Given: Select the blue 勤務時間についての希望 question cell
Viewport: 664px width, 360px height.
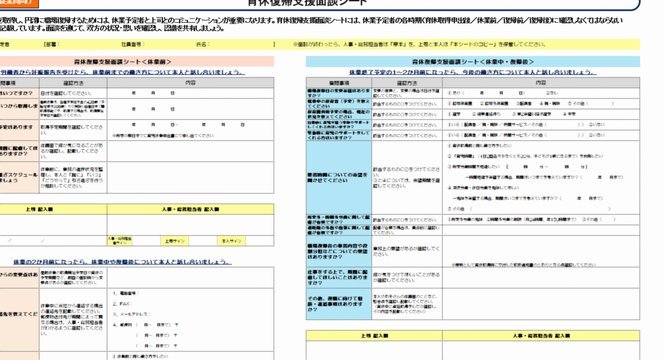Looking at the screenshot, I should [339, 177].
